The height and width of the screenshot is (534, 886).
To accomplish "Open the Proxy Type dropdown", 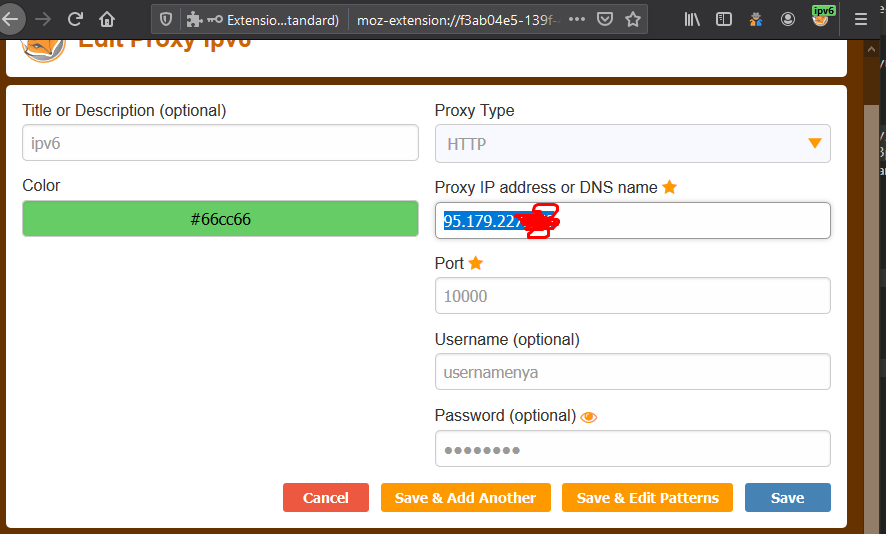I will click(x=632, y=144).
